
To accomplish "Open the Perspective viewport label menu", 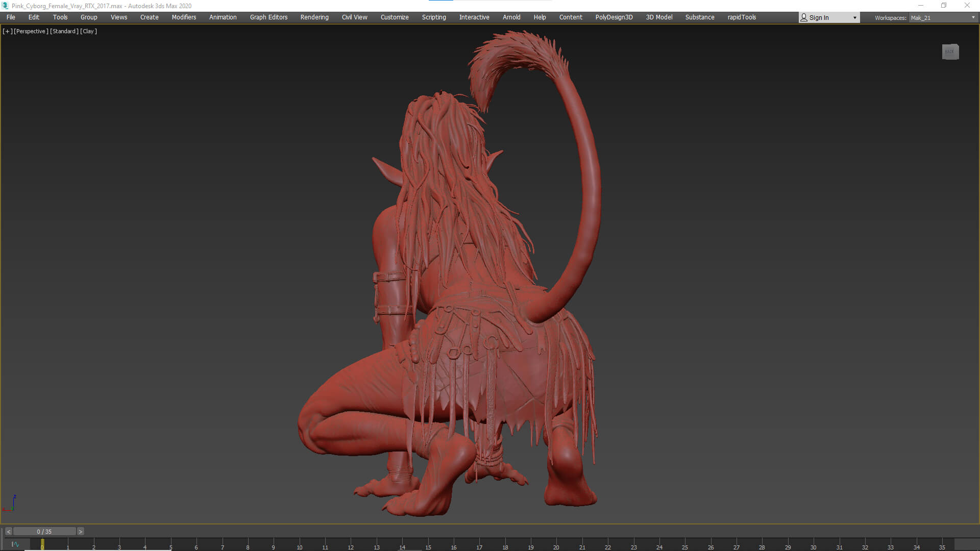I will (31, 31).
